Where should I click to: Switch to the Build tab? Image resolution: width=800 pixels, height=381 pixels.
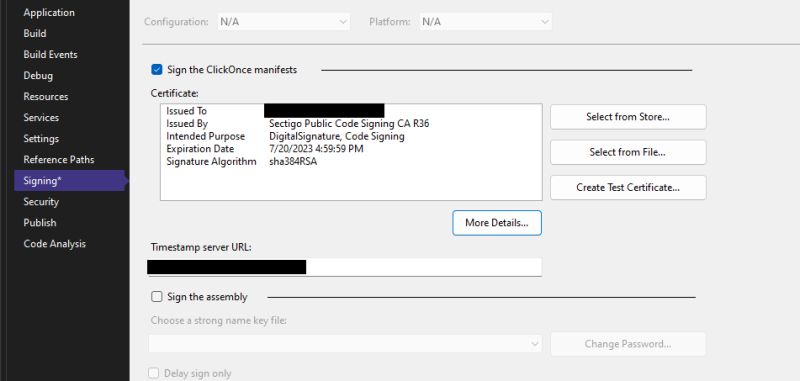(35, 34)
